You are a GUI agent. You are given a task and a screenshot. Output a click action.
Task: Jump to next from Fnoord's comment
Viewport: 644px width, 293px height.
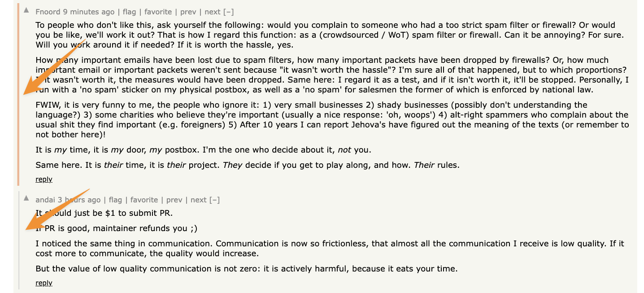pos(213,12)
